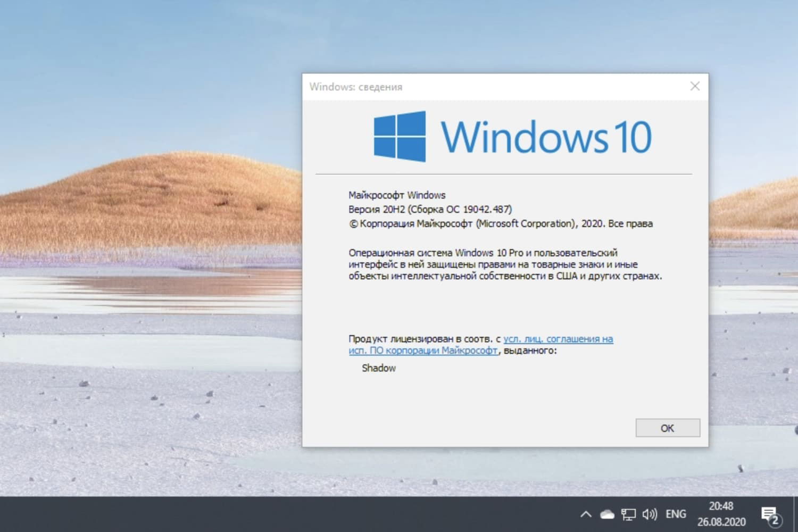Close the "Windows: сведения" dialog
The image size is (798, 532).
click(695, 86)
